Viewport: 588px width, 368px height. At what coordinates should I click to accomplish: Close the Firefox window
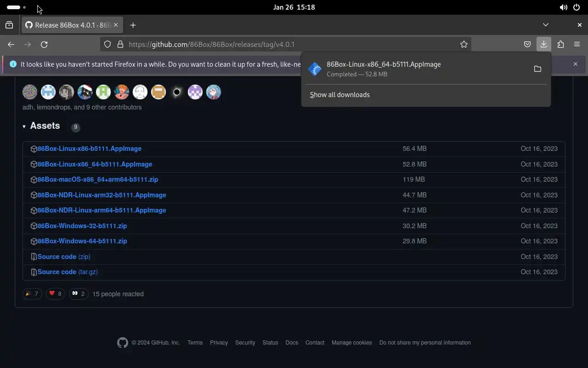(x=579, y=25)
